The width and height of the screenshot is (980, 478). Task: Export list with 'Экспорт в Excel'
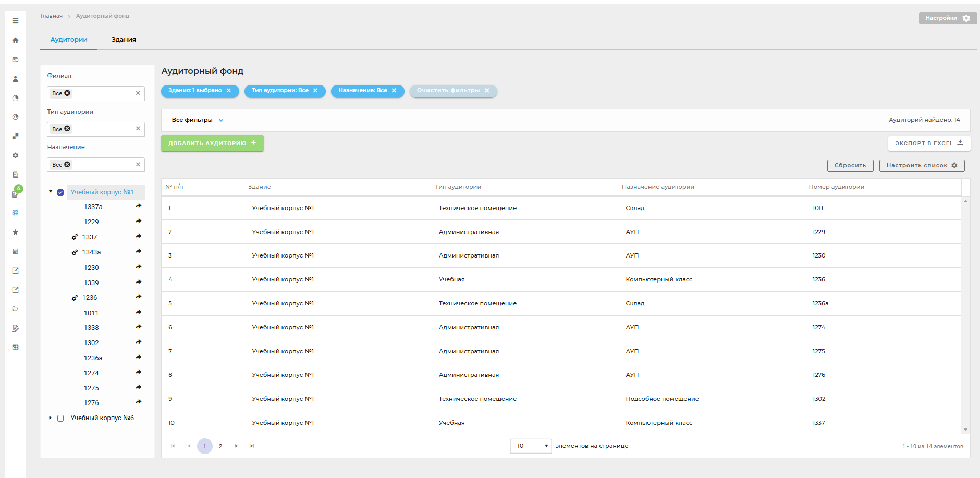point(929,143)
